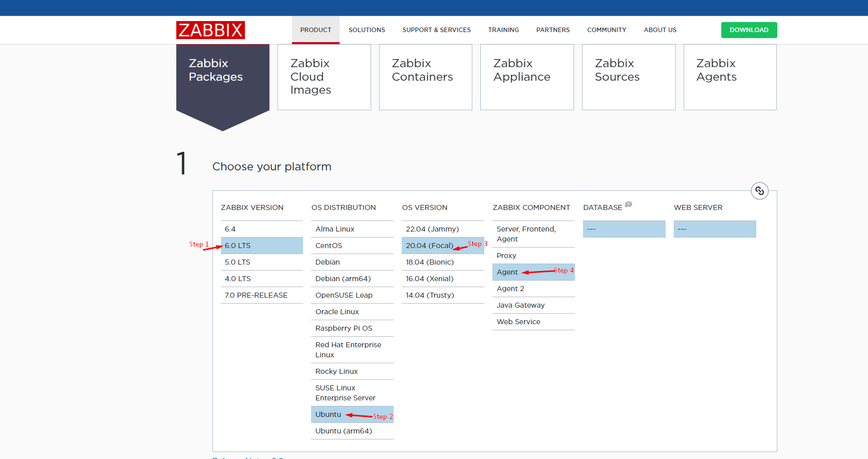The width and height of the screenshot is (868, 459).
Task: Open the Product menu
Action: point(316,30)
